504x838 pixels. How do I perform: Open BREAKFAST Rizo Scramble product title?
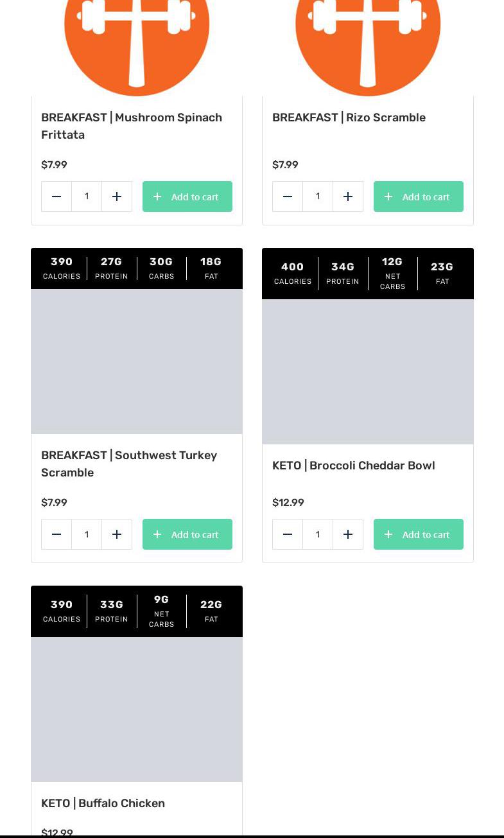[349, 118]
